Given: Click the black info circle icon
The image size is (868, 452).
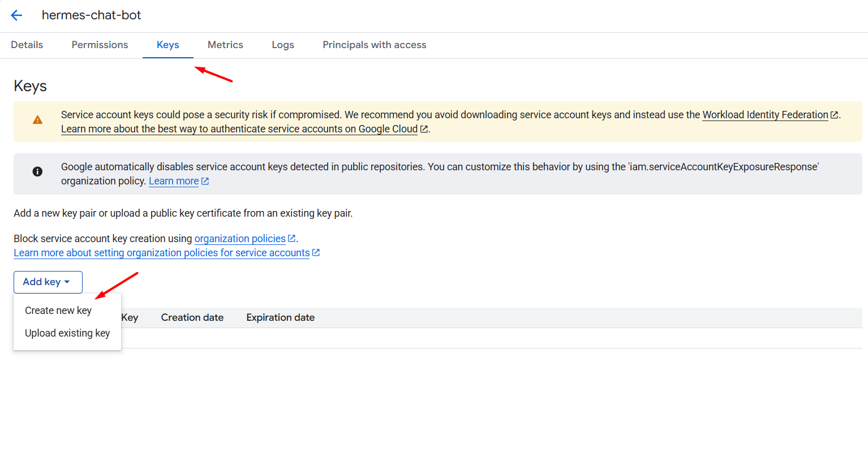Looking at the screenshot, I should pyautogui.click(x=37, y=171).
